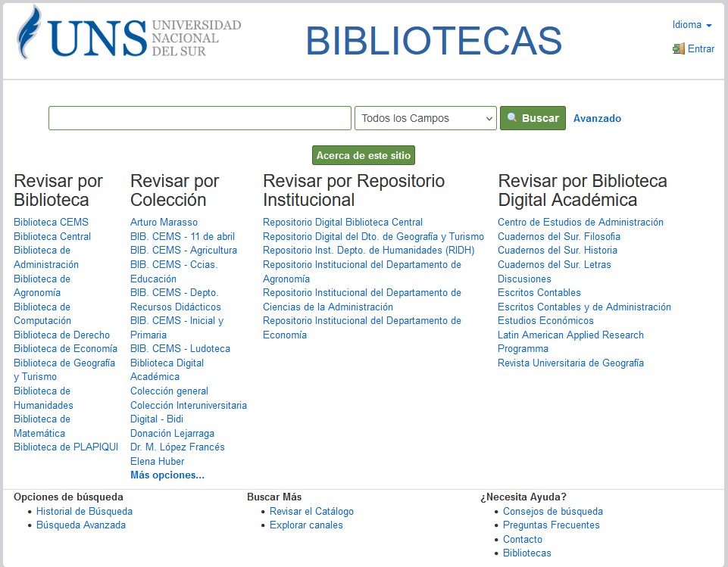728x567 pixels.
Task: Open Donación Lejarraga collection
Action: [172, 433]
